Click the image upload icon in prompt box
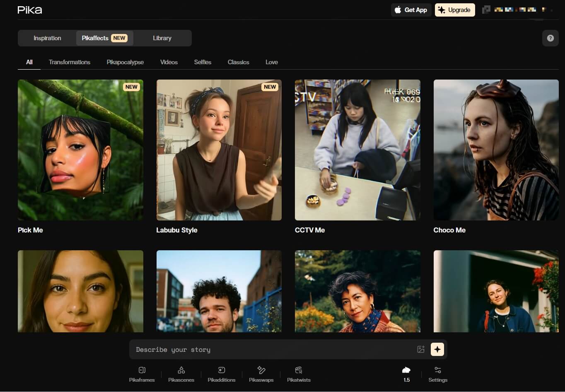This screenshot has height=392, width=565. (x=421, y=349)
